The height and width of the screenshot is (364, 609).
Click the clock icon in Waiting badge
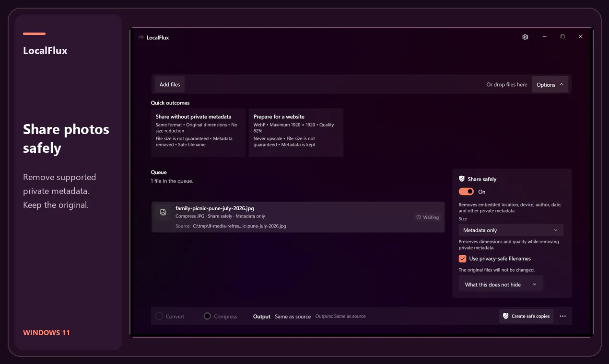click(x=419, y=217)
